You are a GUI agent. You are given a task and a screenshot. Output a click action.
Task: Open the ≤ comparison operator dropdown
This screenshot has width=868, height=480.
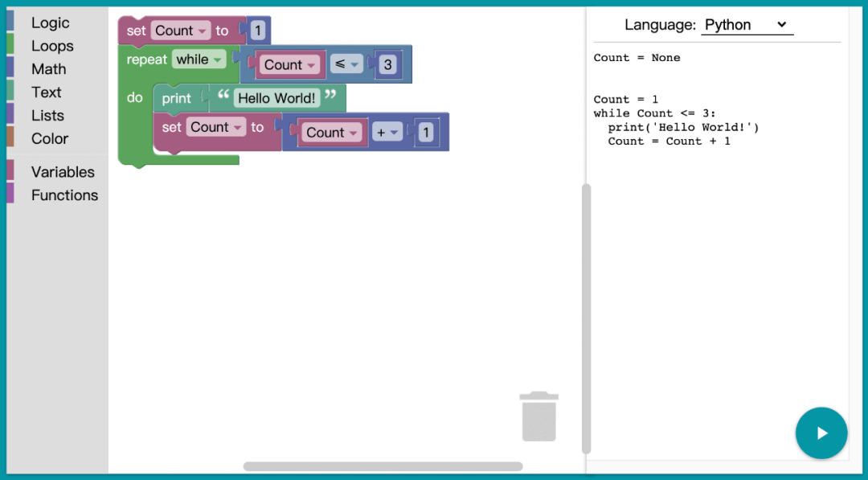[346, 65]
